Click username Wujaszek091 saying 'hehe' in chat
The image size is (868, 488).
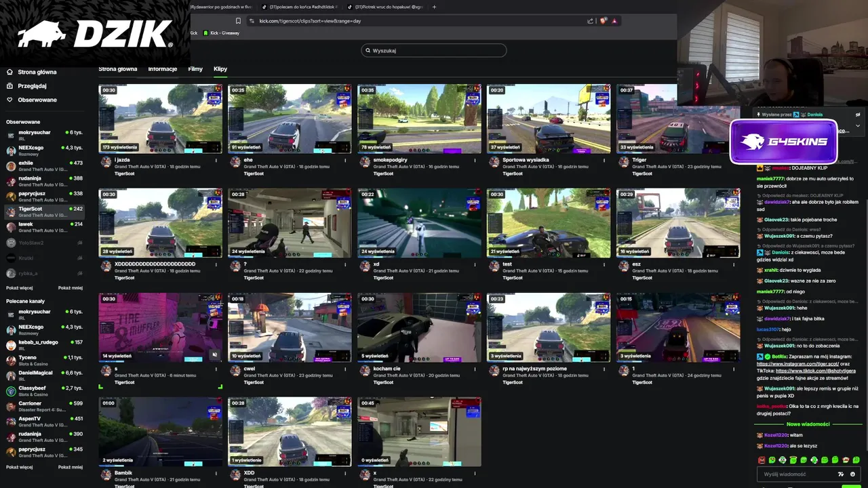780,308
